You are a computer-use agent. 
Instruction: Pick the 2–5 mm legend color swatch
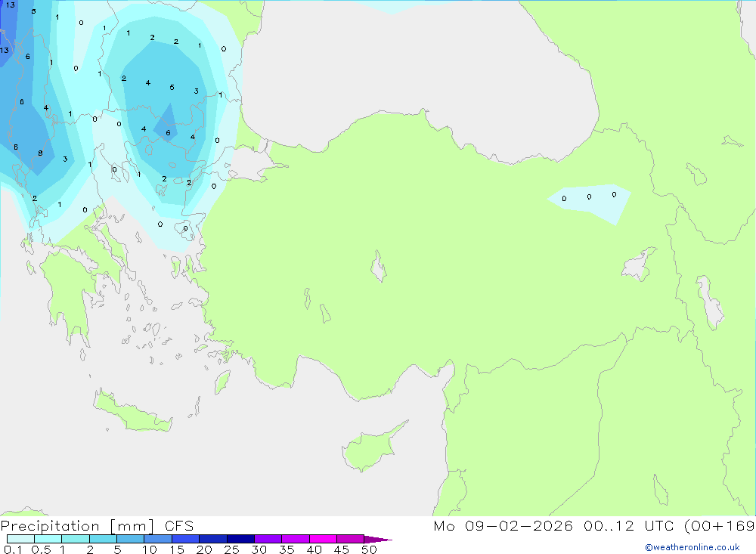pos(103,539)
